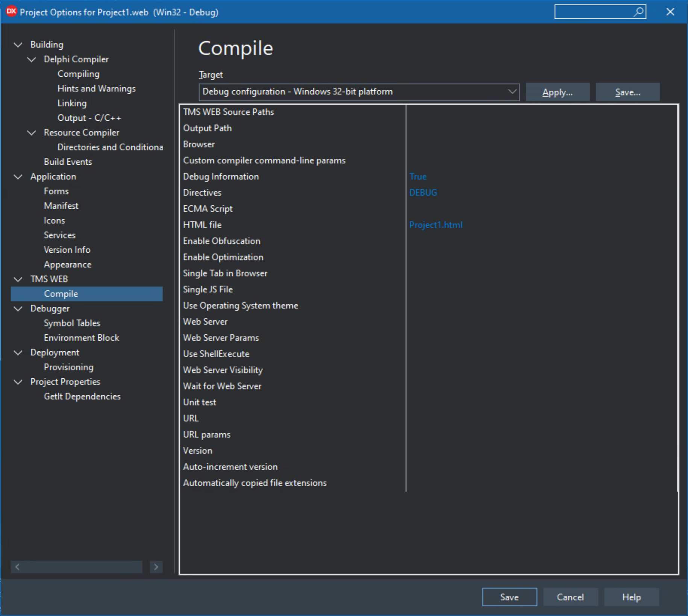
Task: Open Help for this dialog
Action: pyautogui.click(x=631, y=597)
